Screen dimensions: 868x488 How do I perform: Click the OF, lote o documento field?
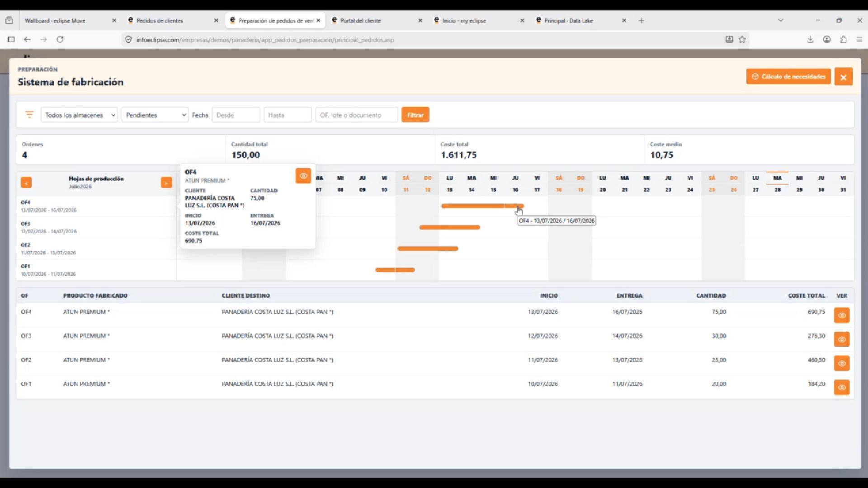[x=357, y=115]
